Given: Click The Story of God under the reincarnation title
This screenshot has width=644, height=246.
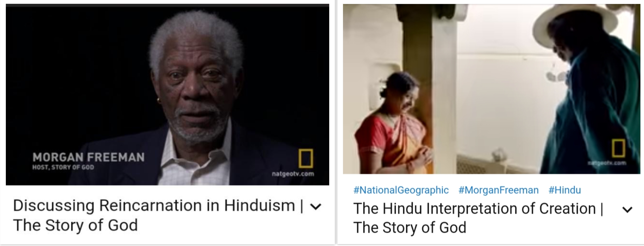Looking at the screenshot, I should point(75,225).
